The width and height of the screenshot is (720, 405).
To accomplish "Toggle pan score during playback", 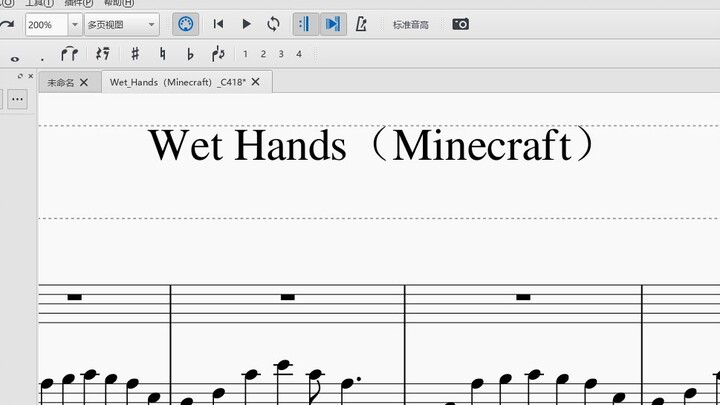I will pos(333,24).
